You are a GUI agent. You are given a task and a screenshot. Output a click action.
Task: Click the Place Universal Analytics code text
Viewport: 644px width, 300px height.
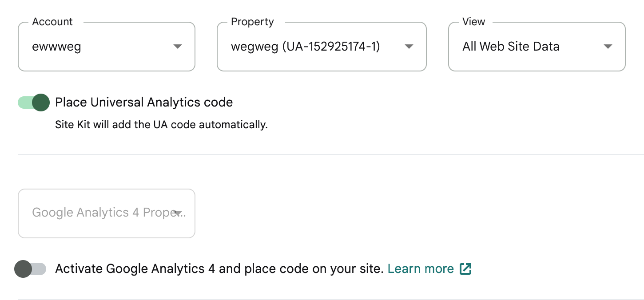click(x=143, y=102)
